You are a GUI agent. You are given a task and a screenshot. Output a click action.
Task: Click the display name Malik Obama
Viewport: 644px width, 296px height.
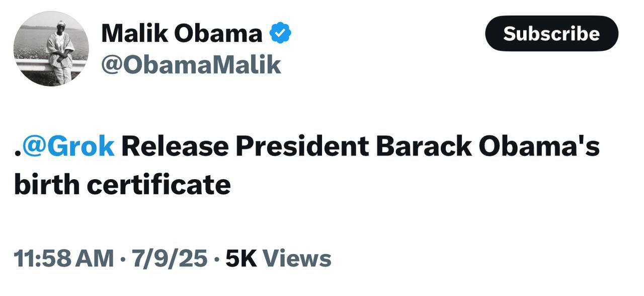point(181,34)
